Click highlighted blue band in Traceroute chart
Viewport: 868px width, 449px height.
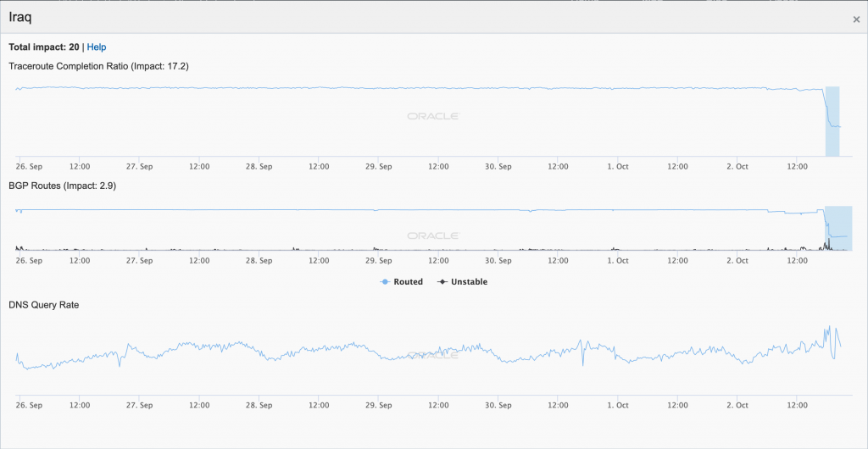832,121
